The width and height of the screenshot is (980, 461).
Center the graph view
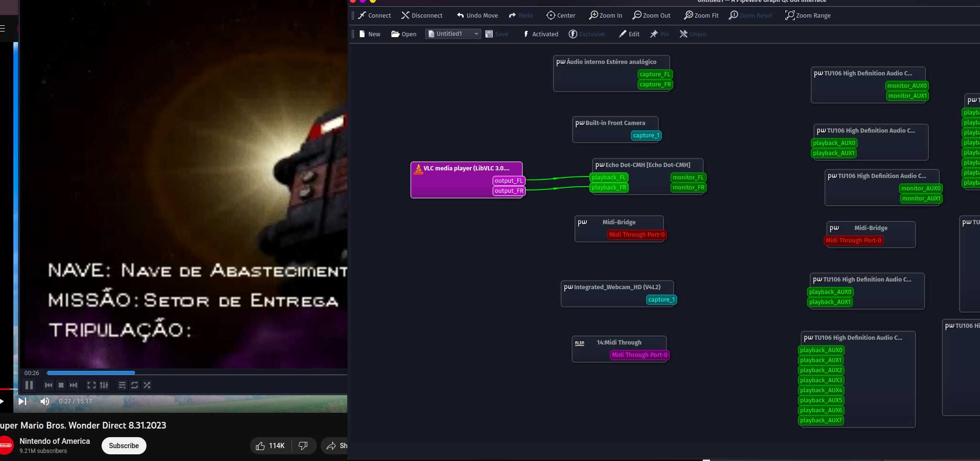561,15
